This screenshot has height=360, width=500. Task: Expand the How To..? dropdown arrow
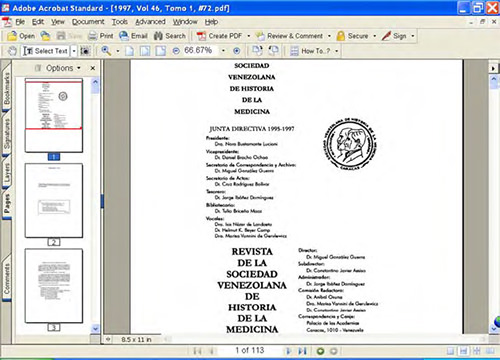click(337, 51)
